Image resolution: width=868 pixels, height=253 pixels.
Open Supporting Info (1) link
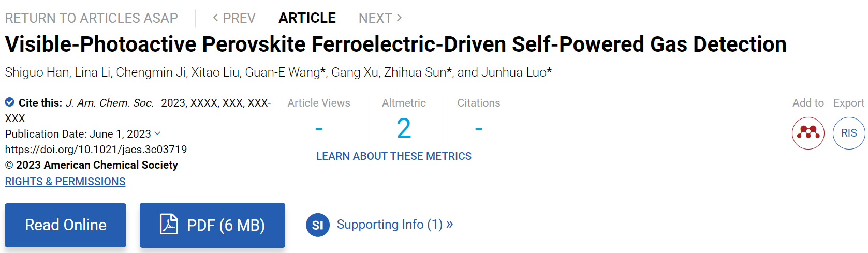(395, 225)
